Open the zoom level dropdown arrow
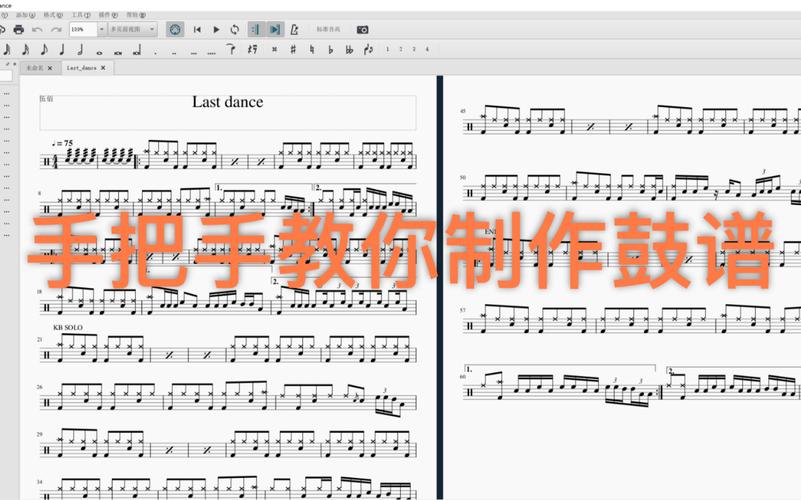 pos(102,30)
